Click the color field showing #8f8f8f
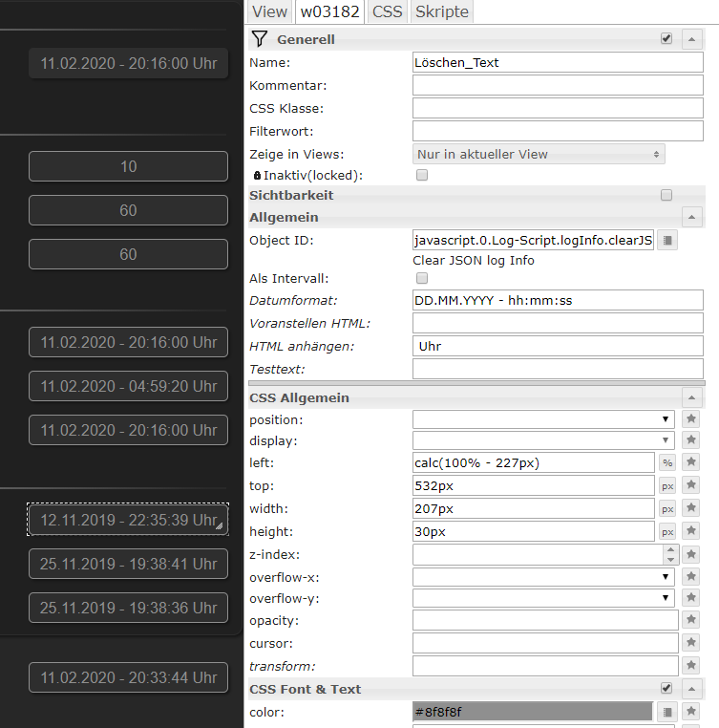This screenshot has width=719, height=728. pyautogui.click(x=533, y=712)
